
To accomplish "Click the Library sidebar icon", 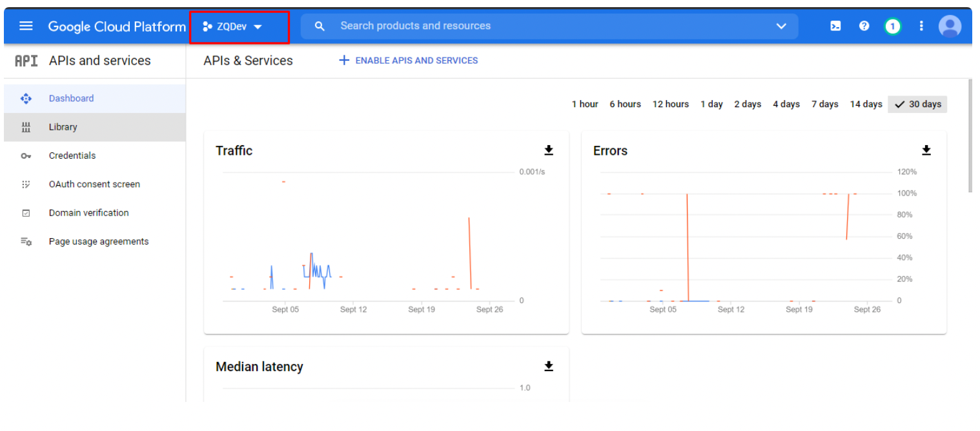I will 26,127.
